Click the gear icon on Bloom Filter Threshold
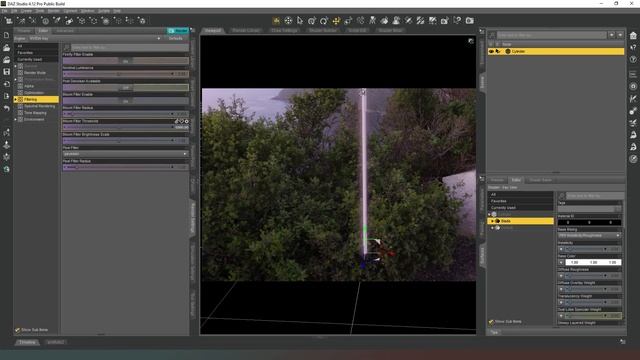The width and height of the screenshot is (640, 360). click(x=187, y=121)
